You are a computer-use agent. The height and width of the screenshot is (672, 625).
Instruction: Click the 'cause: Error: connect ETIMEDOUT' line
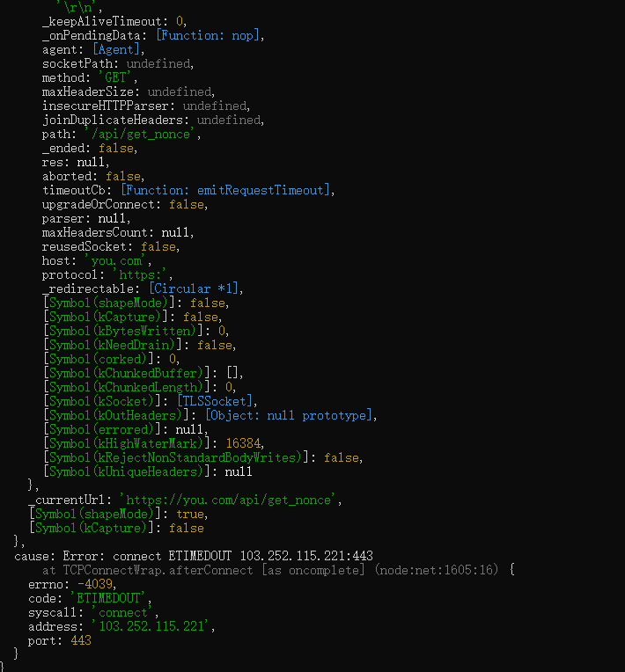tap(194, 556)
